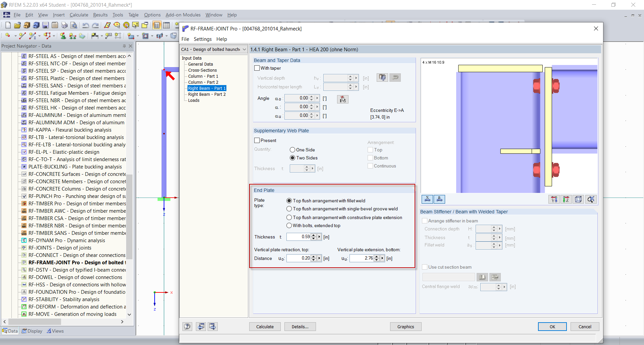This screenshot has height=345, width=644.
Task: Open the help icon in RF-FRAME-JOINT dialog
Action: 187,327
